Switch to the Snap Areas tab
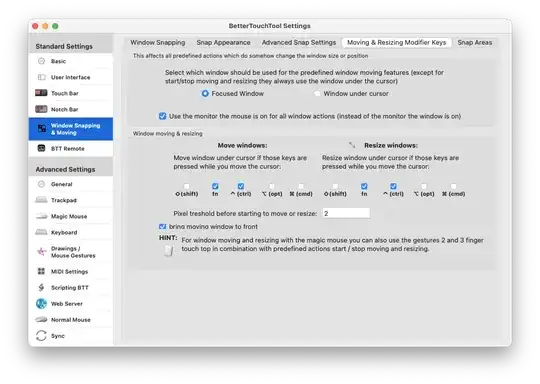This screenshot has width=540, height=384. pyautogui.click(x=475, y=42)
